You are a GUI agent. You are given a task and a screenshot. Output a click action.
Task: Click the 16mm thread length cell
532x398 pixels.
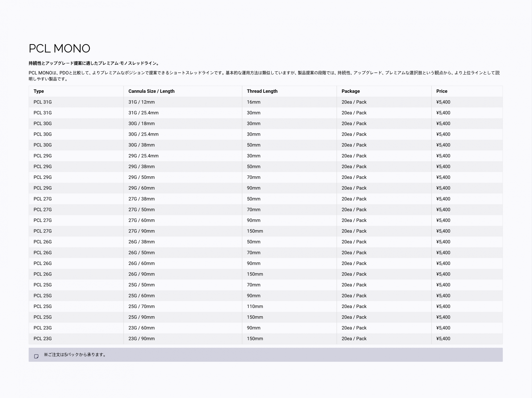pyautogui.click(x=289, y=102)
